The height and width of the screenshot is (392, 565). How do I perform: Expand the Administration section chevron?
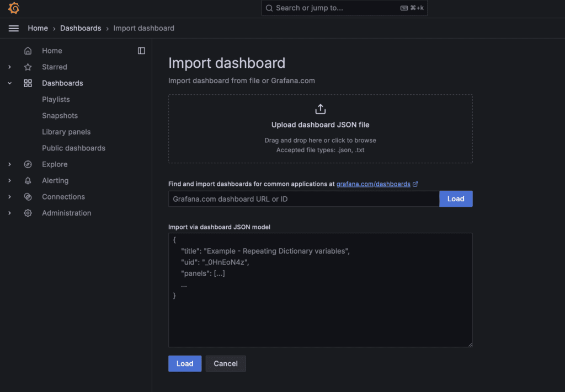tap(10, 213)
